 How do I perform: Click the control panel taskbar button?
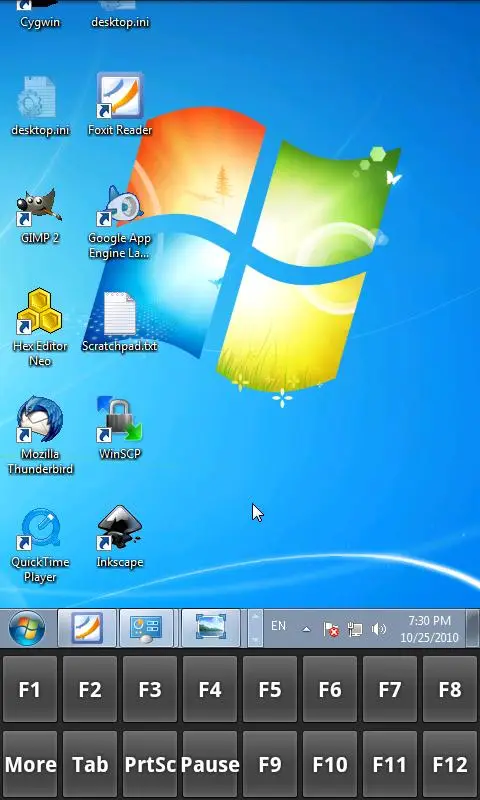(x=146, y=628)
